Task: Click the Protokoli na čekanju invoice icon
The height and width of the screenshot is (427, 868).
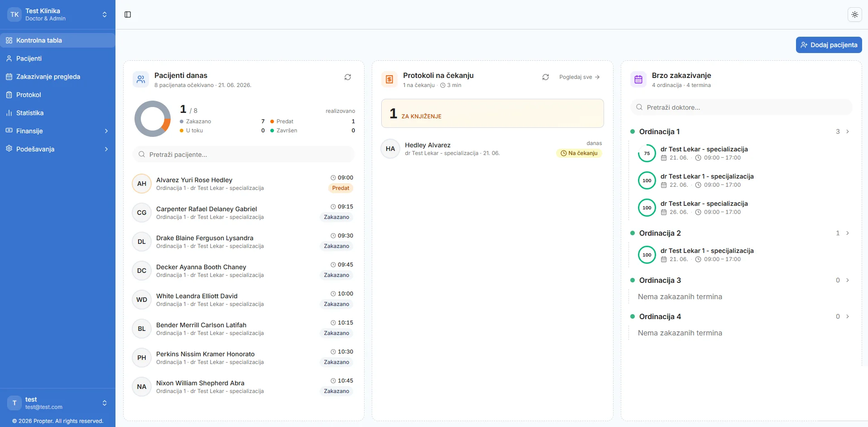Action: (389, 80)
